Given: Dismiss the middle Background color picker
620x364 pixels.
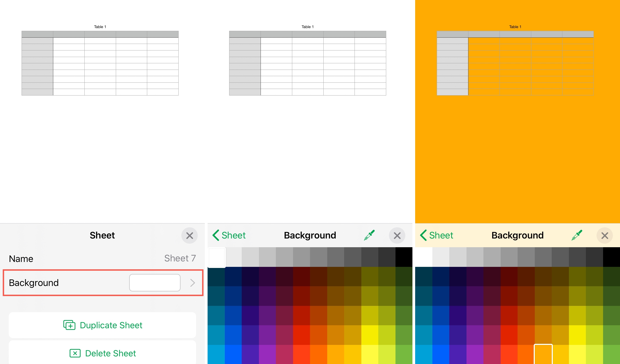Looking at the screenshot, I should click(x=397, y=235).
